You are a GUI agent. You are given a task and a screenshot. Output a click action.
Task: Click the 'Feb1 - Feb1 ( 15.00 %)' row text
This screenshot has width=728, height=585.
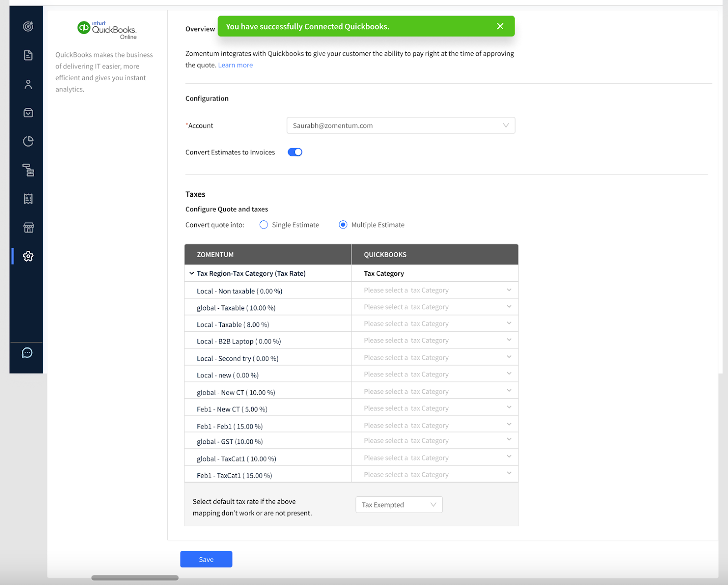coord(230,426)
